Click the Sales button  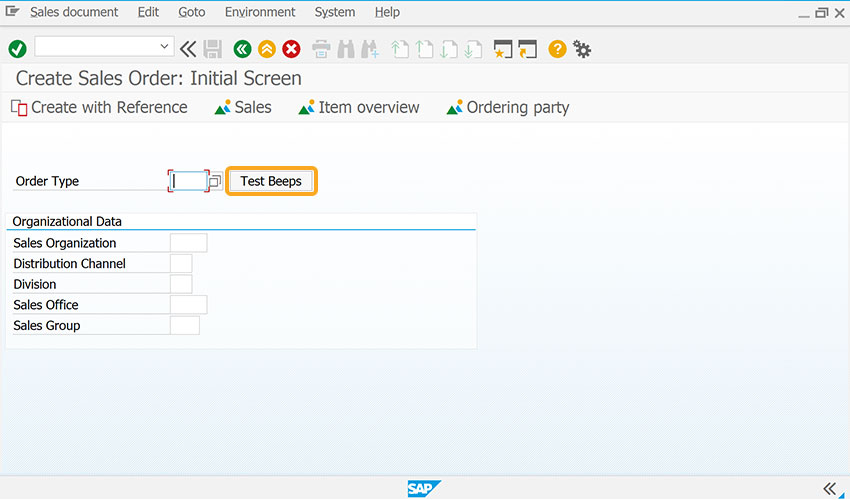243,107
